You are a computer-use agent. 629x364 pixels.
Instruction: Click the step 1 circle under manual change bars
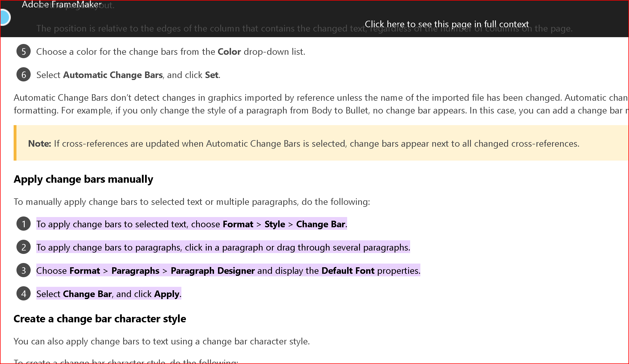tap(23, 224)
